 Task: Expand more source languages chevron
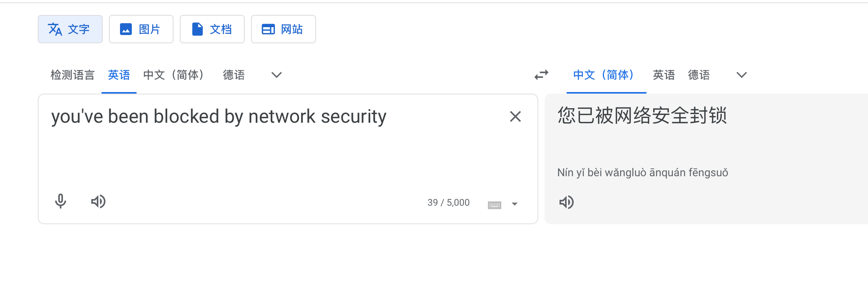(x=277, y=75)
